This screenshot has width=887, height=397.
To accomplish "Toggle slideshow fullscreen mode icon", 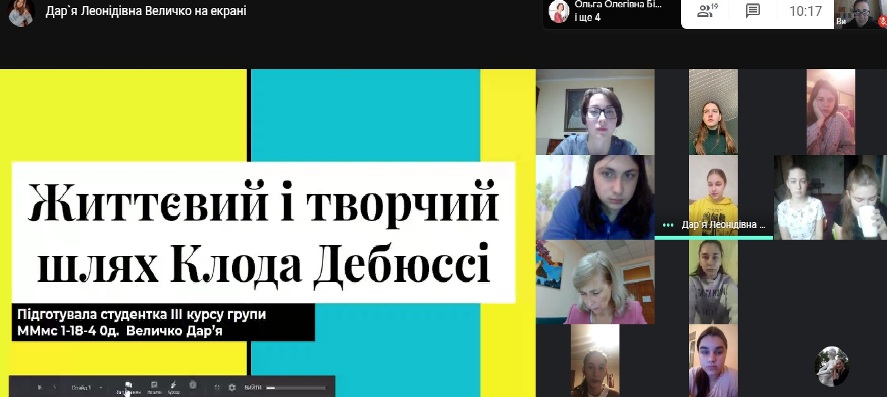I will pyautogui.click(x=217, y=387).
